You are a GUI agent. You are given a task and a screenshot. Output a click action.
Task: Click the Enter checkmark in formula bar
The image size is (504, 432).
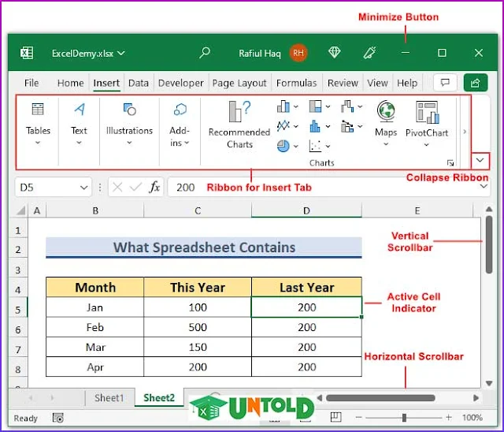pyautogui.click(x=135, y=187)
